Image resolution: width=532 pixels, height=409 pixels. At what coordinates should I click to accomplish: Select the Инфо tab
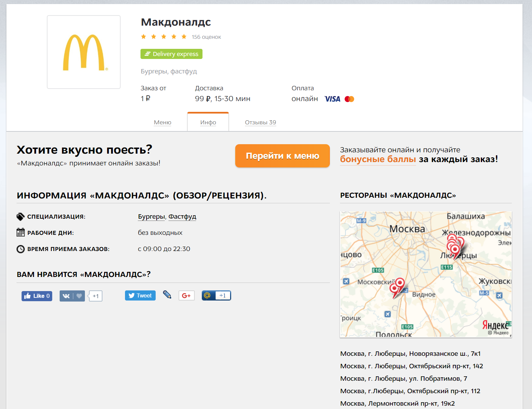[x=208, y=122]
